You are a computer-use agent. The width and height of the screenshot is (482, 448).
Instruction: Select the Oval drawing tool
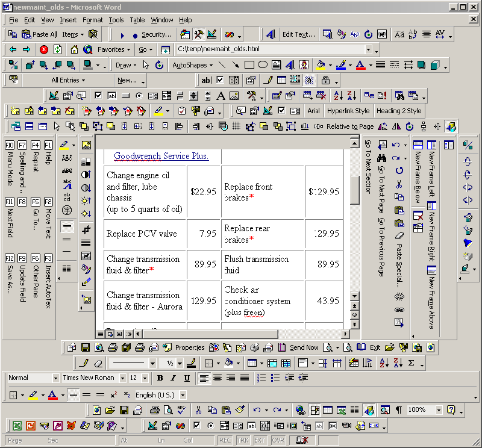pyautogui.click(x=263, y=65)
